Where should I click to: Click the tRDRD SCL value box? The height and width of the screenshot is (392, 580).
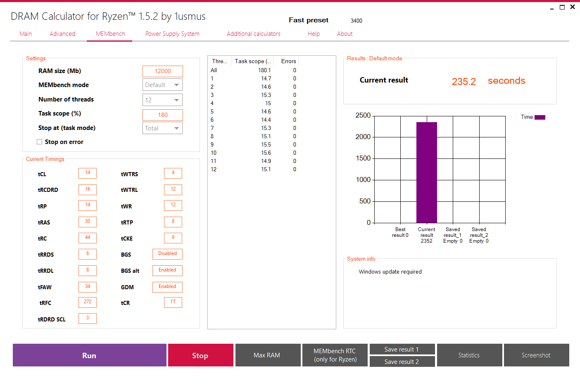pos(88,319)
